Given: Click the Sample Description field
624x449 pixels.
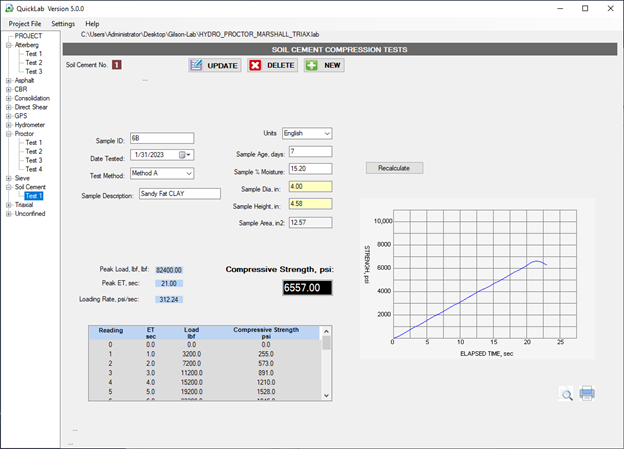Looking at the screenshot, I should click(180, 193).
